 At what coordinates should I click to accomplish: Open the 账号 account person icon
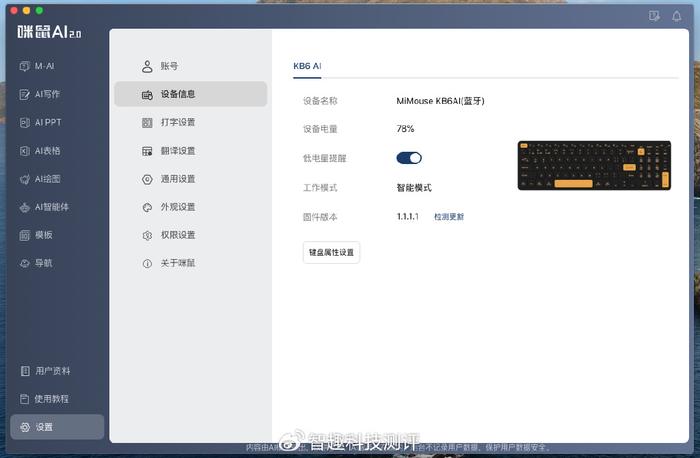[147, 67]
